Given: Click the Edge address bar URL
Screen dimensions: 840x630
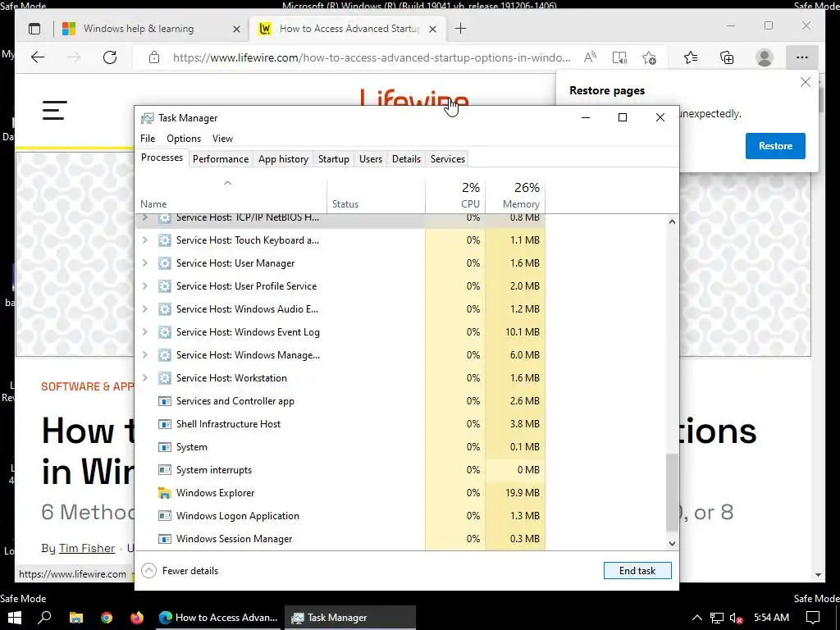Looking at the screenshot, I should click(372, 57).
